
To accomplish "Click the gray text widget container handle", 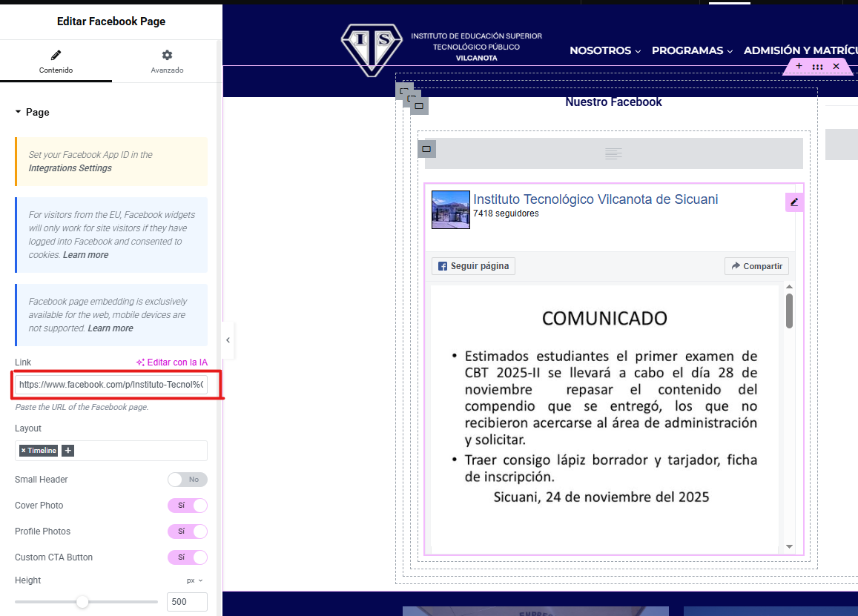I will [426, 149].
